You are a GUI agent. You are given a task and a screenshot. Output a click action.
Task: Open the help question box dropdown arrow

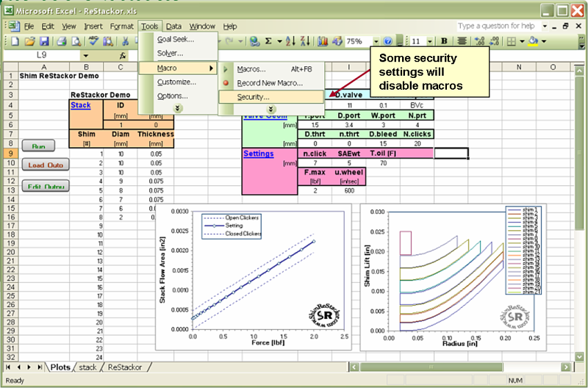click(545, 26)
